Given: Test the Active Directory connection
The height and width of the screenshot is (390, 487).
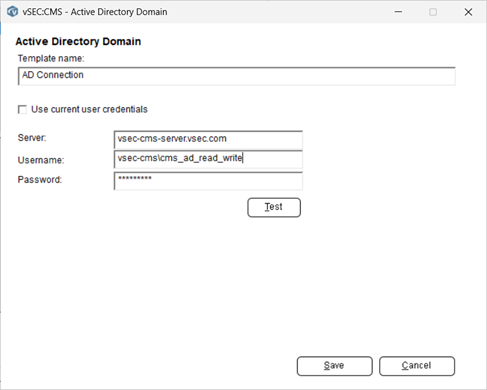Looking at the screenshot, I should coord(274,207).
